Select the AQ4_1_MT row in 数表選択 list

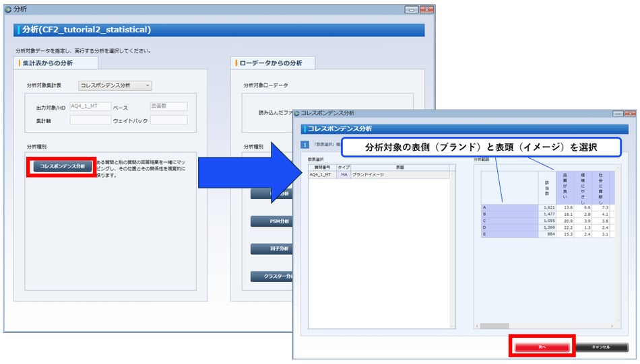tap(379, 174)
